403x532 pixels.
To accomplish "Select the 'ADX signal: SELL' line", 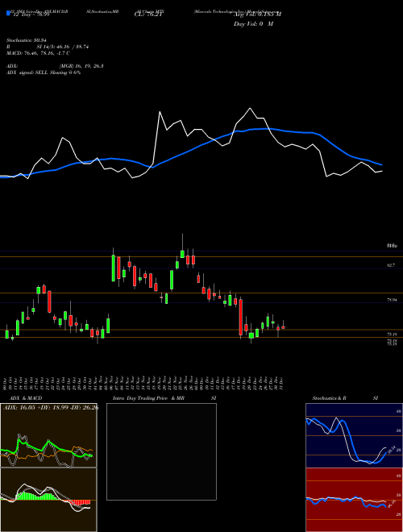I will [44, 73].
